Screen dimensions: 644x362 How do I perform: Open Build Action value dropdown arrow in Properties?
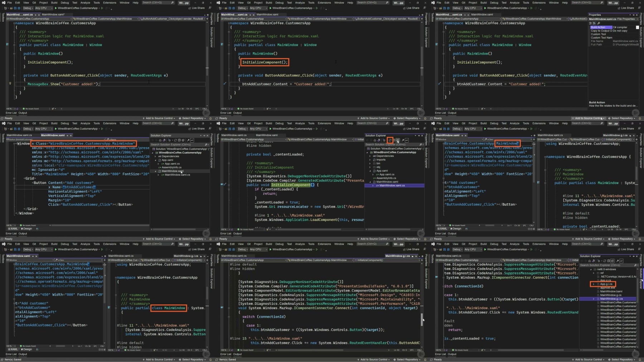pos(637,27)
